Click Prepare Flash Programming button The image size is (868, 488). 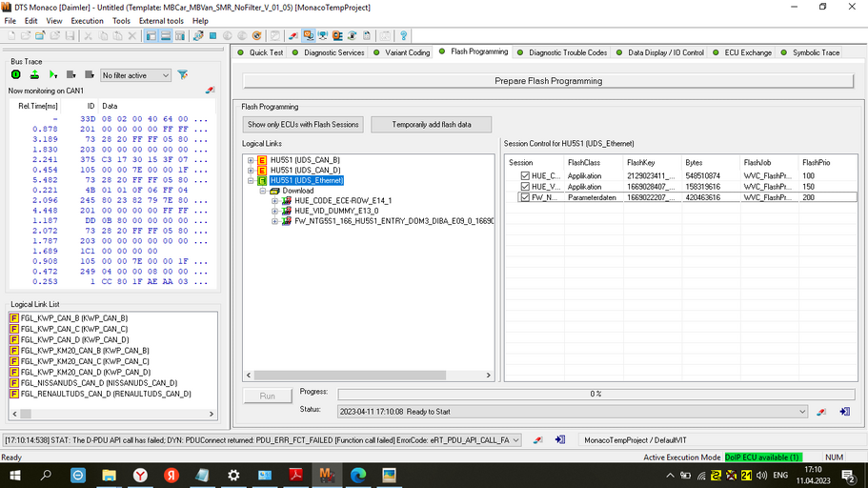pyautogui.click(x=548, y=81)
